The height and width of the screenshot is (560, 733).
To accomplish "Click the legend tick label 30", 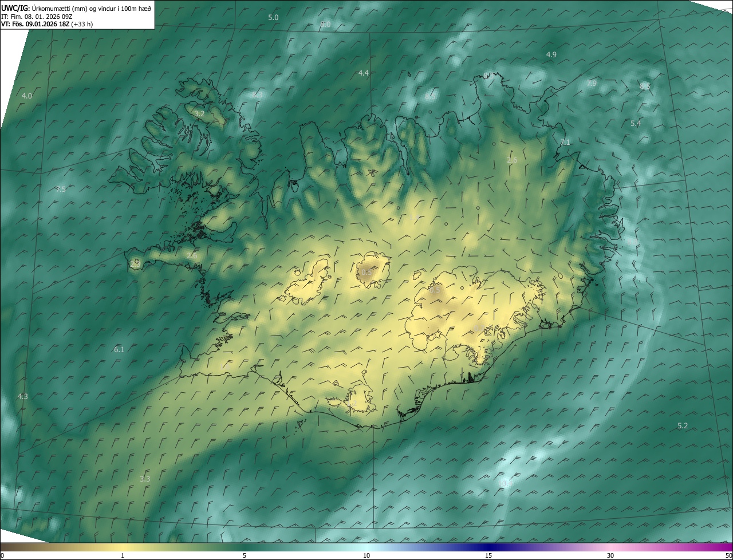I will pos(610,556).
